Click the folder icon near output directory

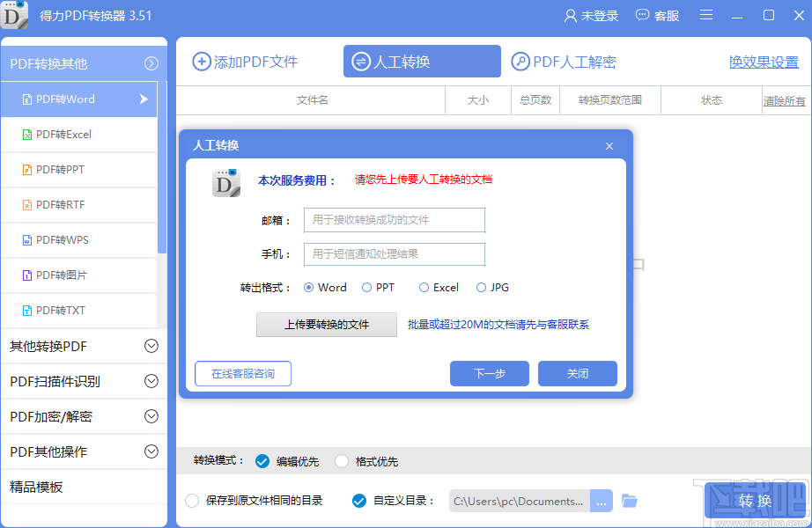[628, 500]
